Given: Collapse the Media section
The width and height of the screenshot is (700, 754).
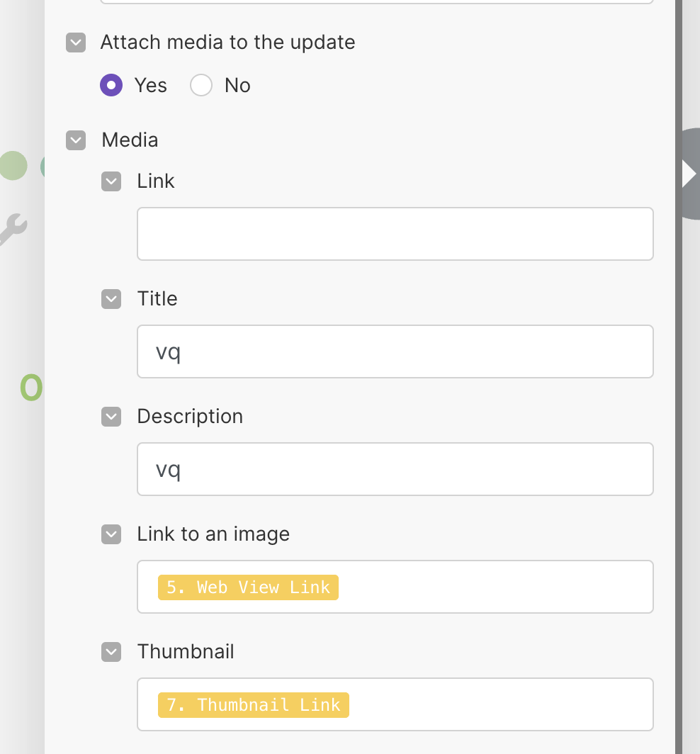Looking at the screenshot, I should (x=76, y=140).
